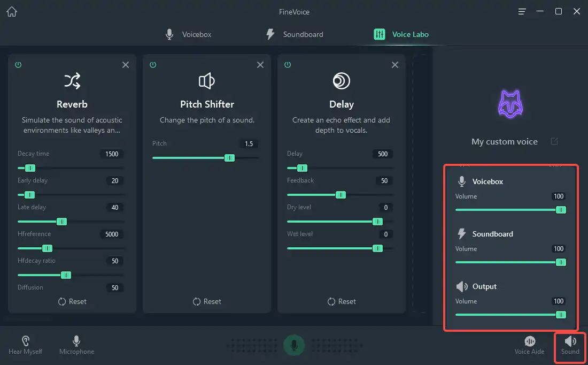Reset the Reverb settings
Viewport: 588px width, 365px height.
point(72,301)
